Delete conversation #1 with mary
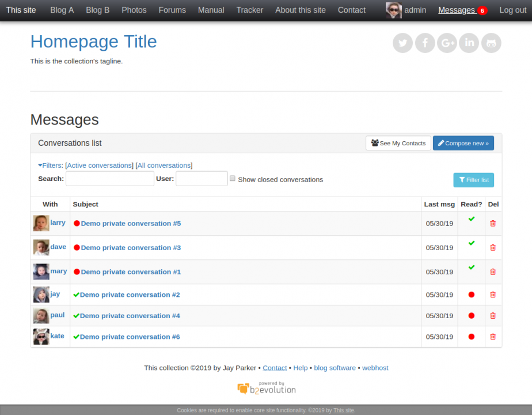 493,271
